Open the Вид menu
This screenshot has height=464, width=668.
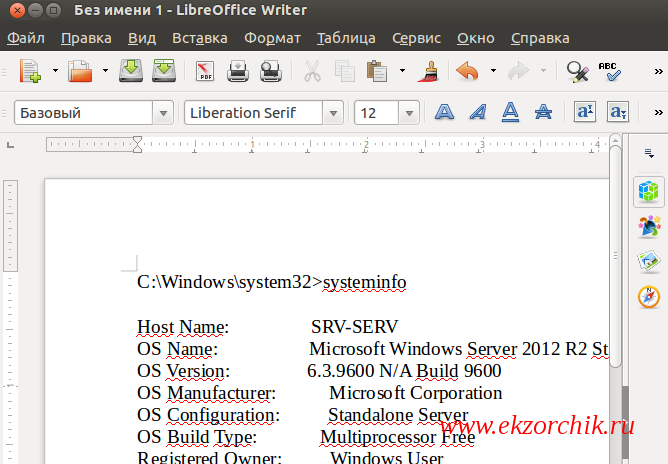pyautogui.click(x=142, y=38)
